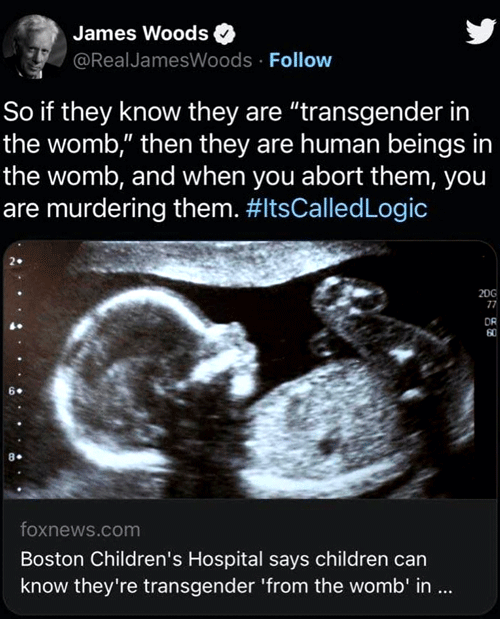Click the Twitter bird logo

coord(481,31)
